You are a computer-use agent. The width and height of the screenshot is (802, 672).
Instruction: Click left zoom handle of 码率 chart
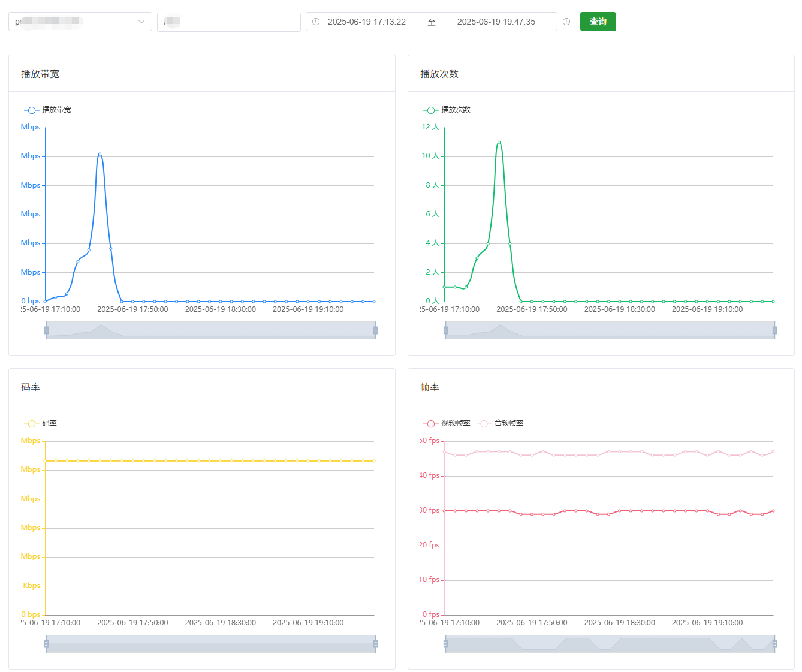point(46,644)
